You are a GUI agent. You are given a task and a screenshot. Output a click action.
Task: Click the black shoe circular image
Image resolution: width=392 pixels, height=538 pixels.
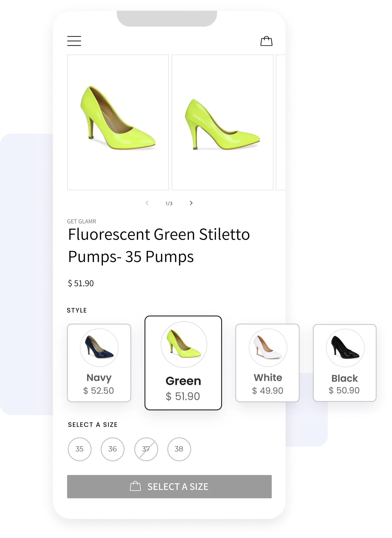click(x=345, y=348)
